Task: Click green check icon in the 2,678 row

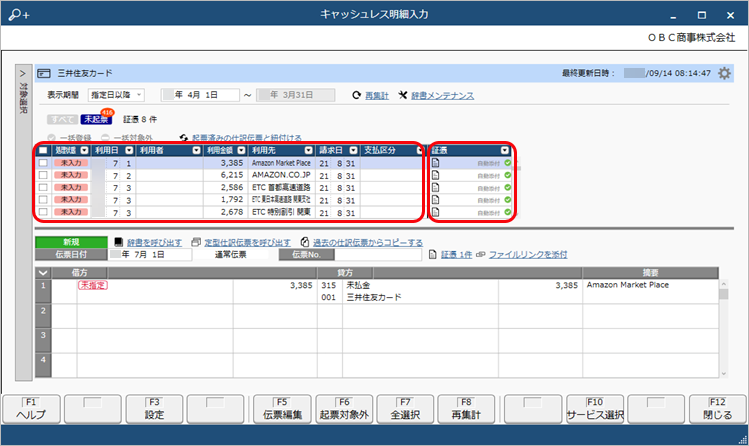Action: click(507, 212)
